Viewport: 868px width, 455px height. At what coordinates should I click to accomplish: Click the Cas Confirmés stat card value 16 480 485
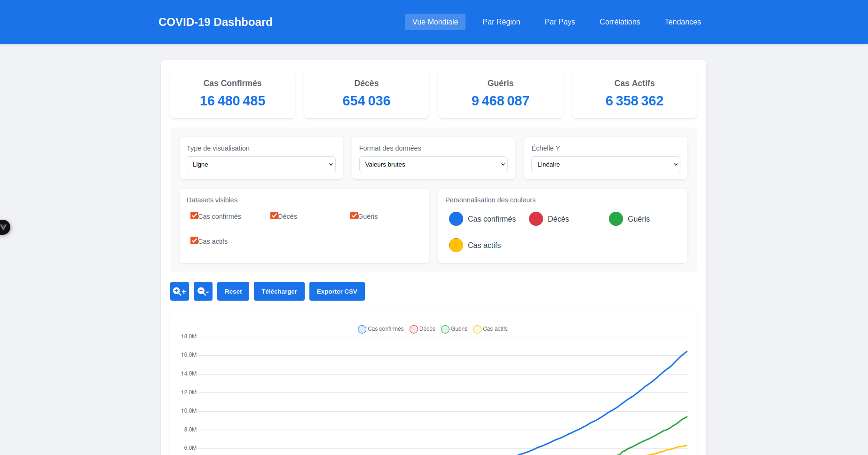(x=232, y=101)
